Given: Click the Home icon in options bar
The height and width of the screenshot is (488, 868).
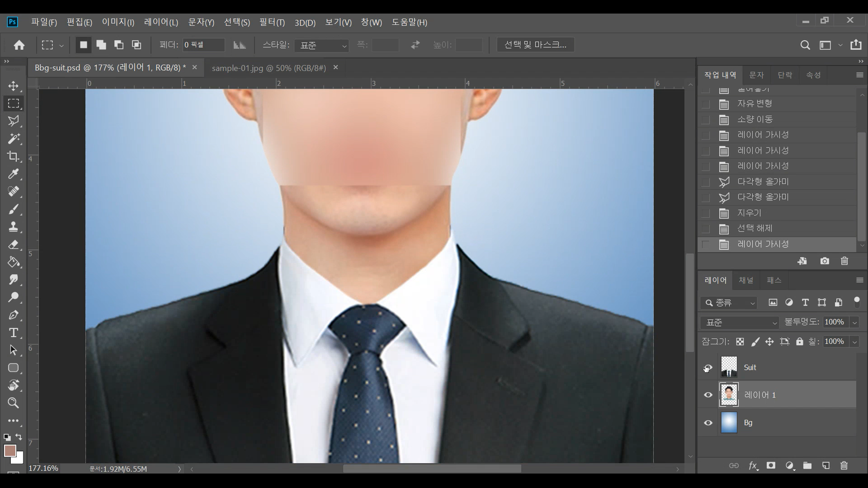Looking at the screenshot, I should [19, 45].
